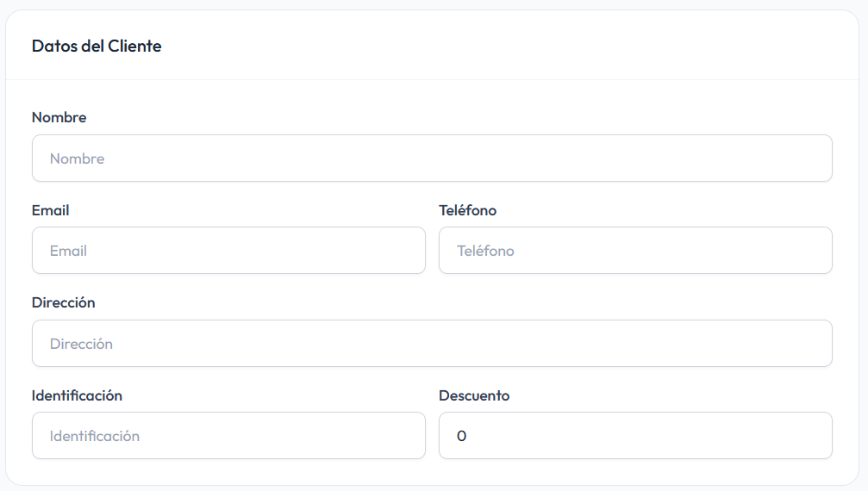This screenshot has width=868, height=491.
Task: Click the Dirección field label
Action: [63, 303]
